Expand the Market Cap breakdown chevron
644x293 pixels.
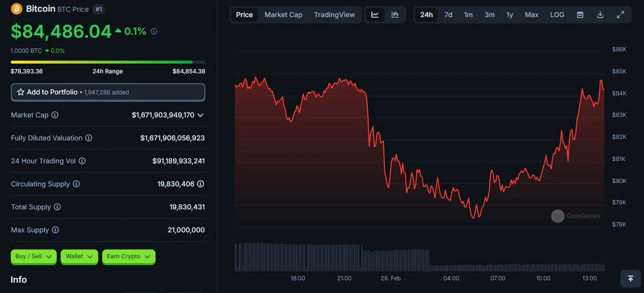[x=200, y=115]
